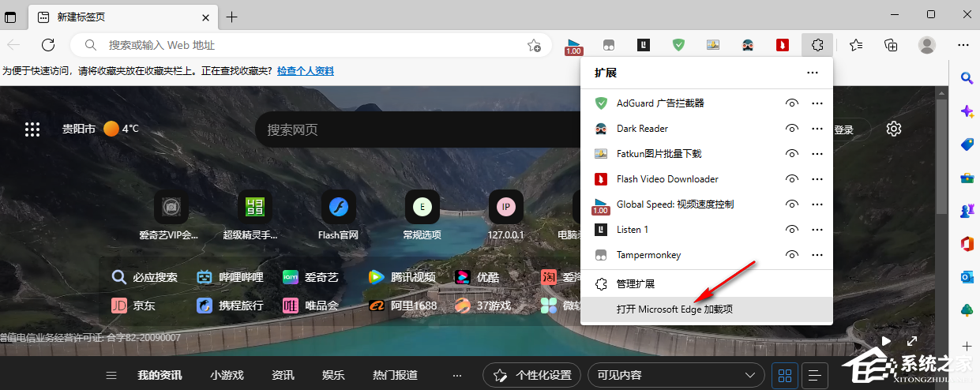
Task: Open the AdGuard shield icon in toolbar
Action: coord(678,45)
